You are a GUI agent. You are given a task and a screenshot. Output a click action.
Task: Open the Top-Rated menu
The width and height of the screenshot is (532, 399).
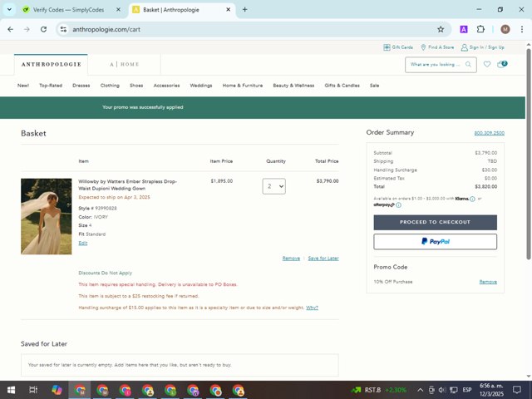pos(51,86)
